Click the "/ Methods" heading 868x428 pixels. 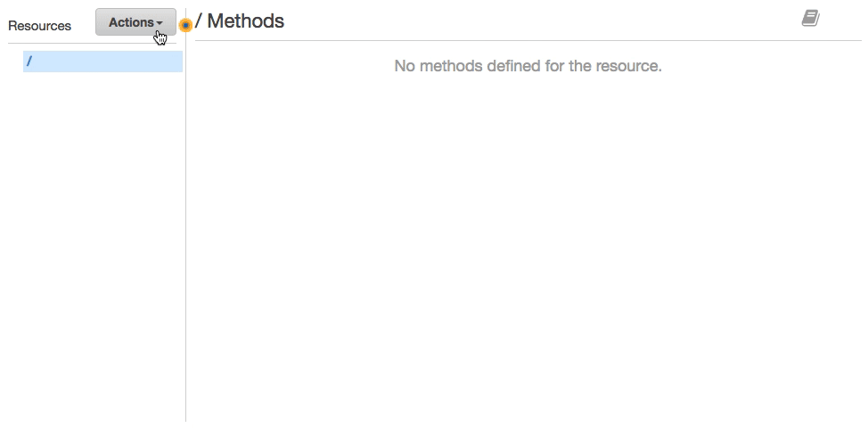point(241,21)
